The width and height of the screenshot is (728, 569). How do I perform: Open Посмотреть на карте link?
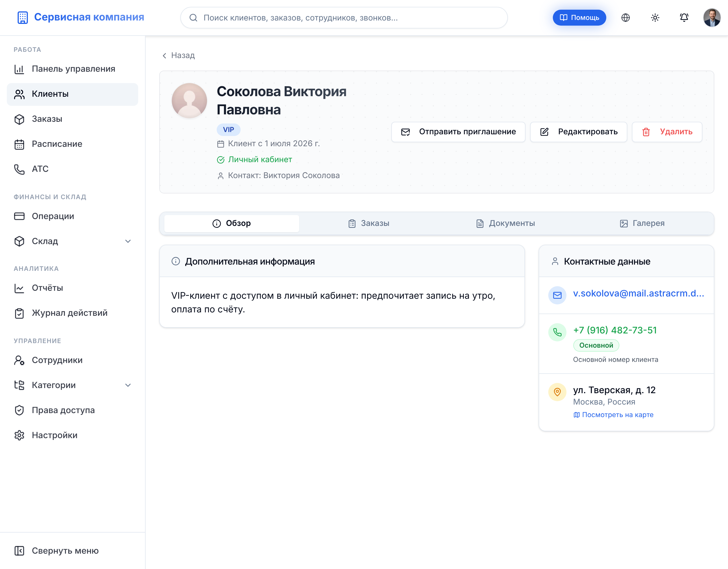[613, 415]
